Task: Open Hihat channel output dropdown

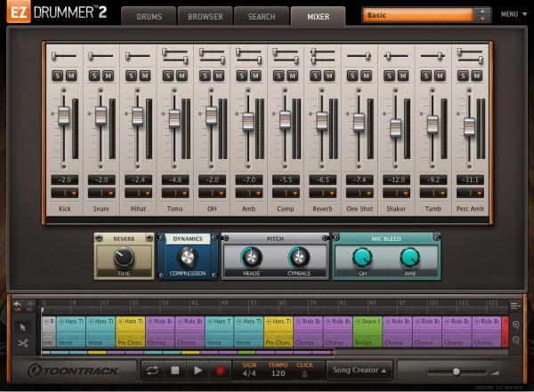Action: tap(138, 193)
